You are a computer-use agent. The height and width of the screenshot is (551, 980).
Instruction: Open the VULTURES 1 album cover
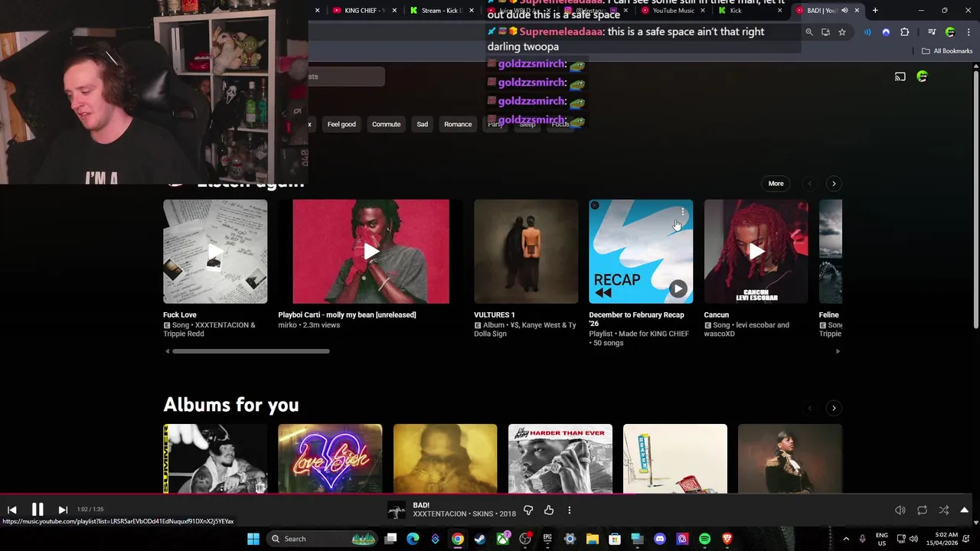(526, 252)
